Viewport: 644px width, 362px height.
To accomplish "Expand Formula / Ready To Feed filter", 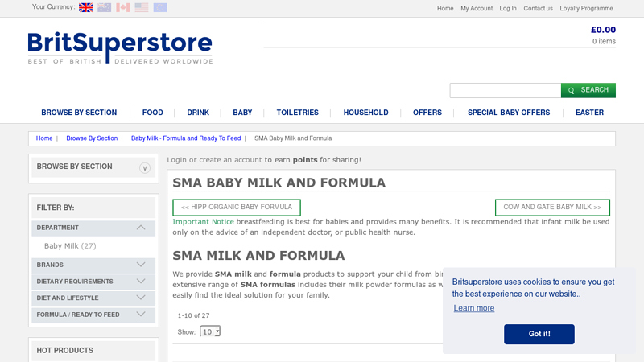I will (x=141, y=315).
